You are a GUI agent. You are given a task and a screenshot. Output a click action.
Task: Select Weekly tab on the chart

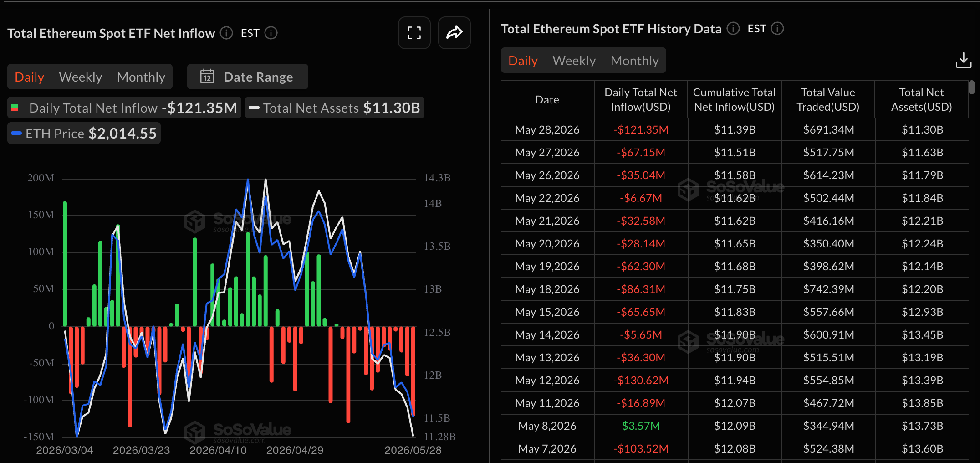pos(81,77)
